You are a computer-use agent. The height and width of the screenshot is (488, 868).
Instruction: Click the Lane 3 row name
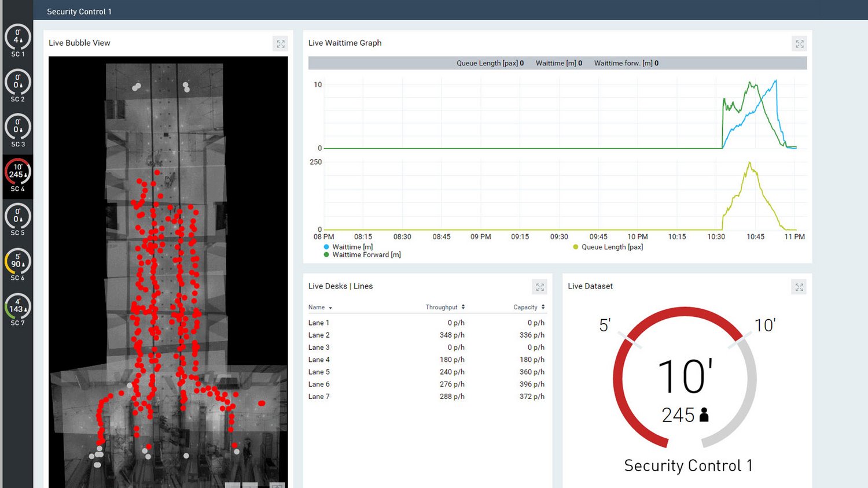pyautogui.click(x=319, y=347)
